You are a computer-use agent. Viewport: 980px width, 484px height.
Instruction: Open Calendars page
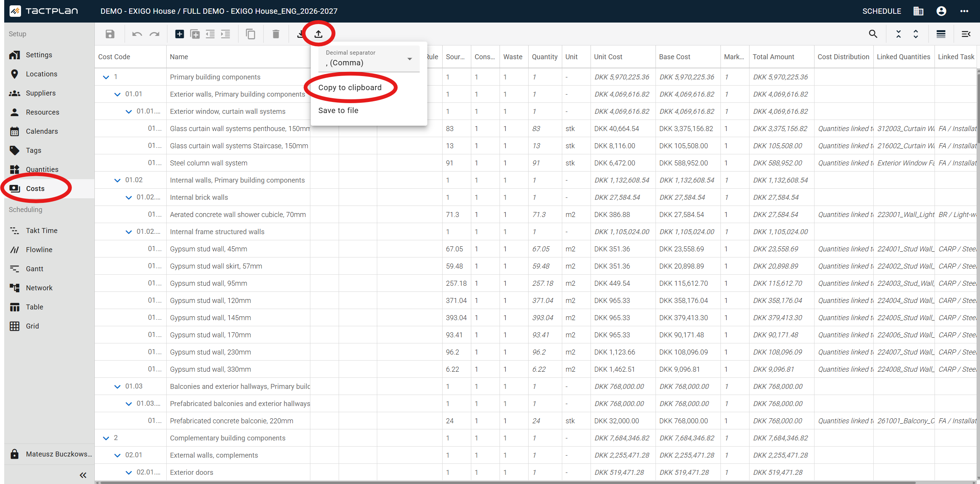tap(49, 131)
